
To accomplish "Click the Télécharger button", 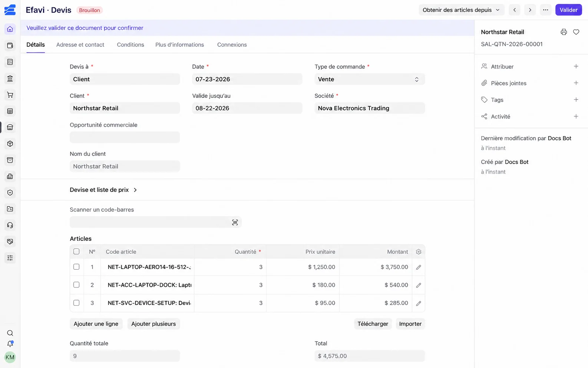I will (373, 324).
